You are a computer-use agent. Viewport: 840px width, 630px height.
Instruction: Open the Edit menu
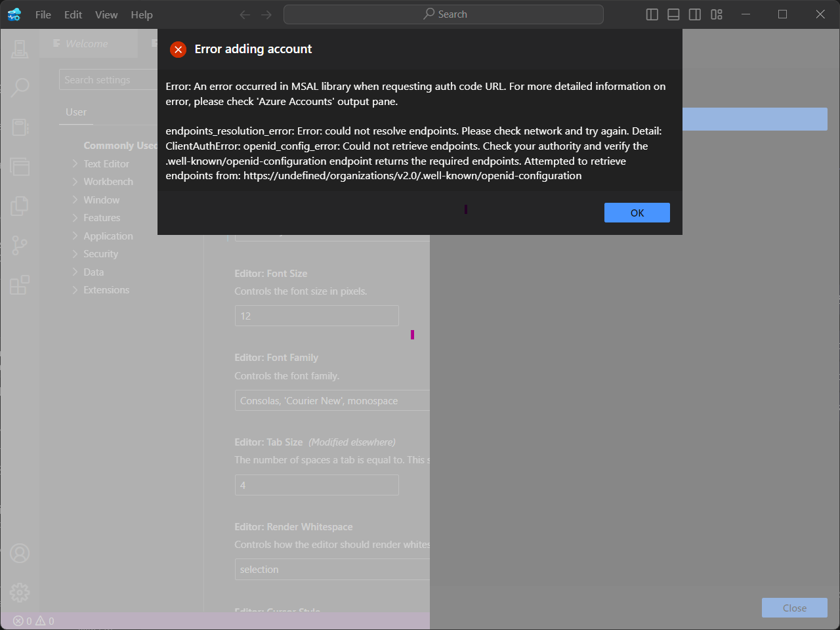tap(73, 14)
